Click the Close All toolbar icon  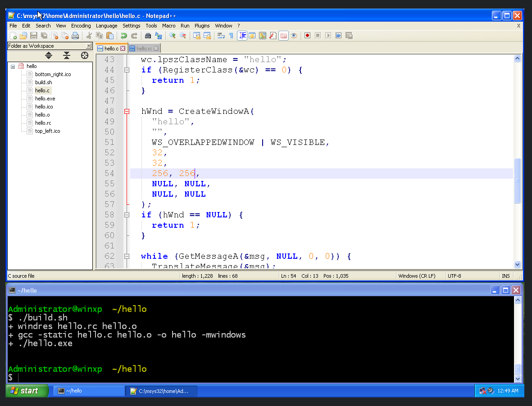[65, 36]
